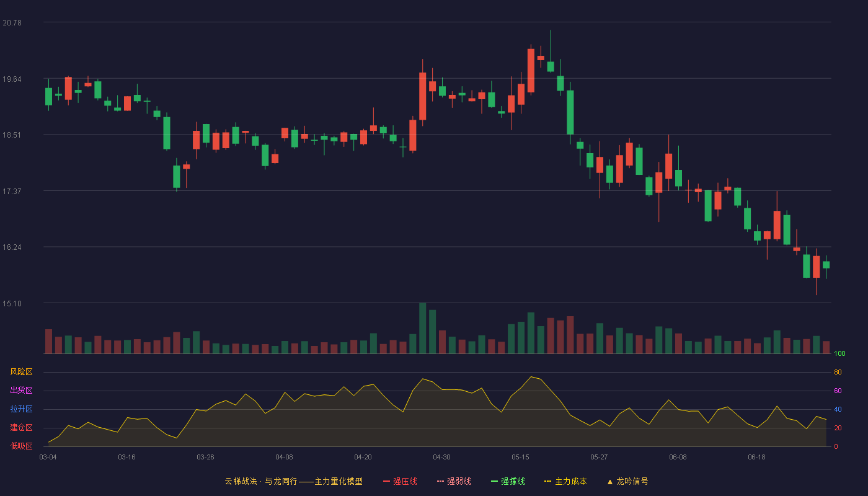Toggle the 强压线 legend series
The width and height of the screenshot is (868, 496).
coord(400,481)
